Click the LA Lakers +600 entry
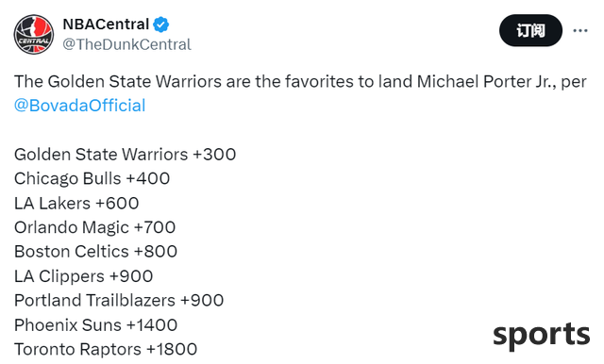This screenshot has width=604, height=364. click(76, 203)
